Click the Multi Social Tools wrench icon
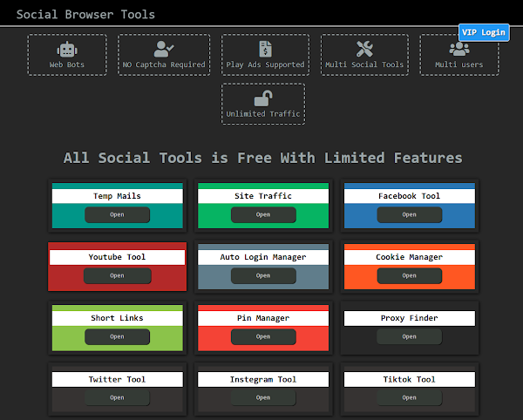 (x=364, y=49)
